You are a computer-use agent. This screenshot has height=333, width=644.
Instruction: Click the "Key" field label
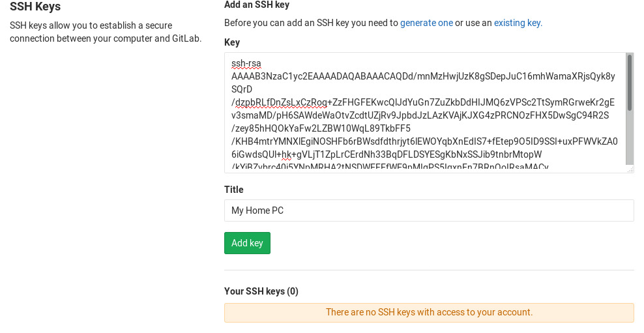(x=232, y=42)
